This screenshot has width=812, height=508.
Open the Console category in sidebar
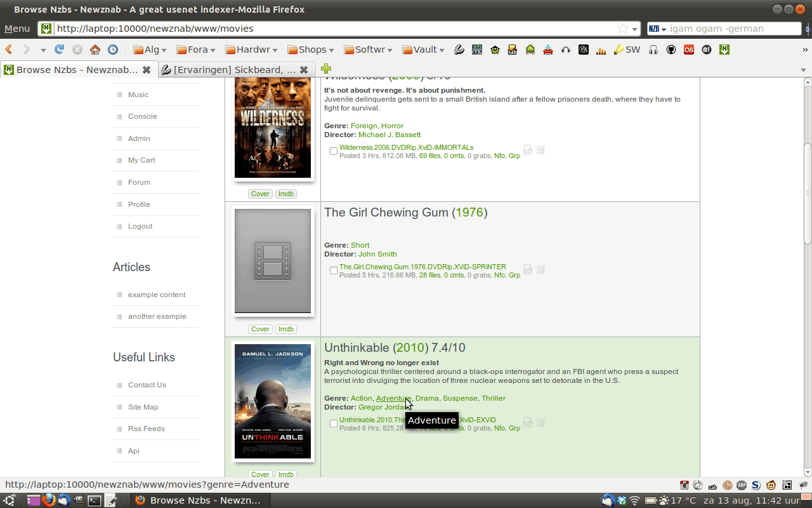(x=143, y=116)
